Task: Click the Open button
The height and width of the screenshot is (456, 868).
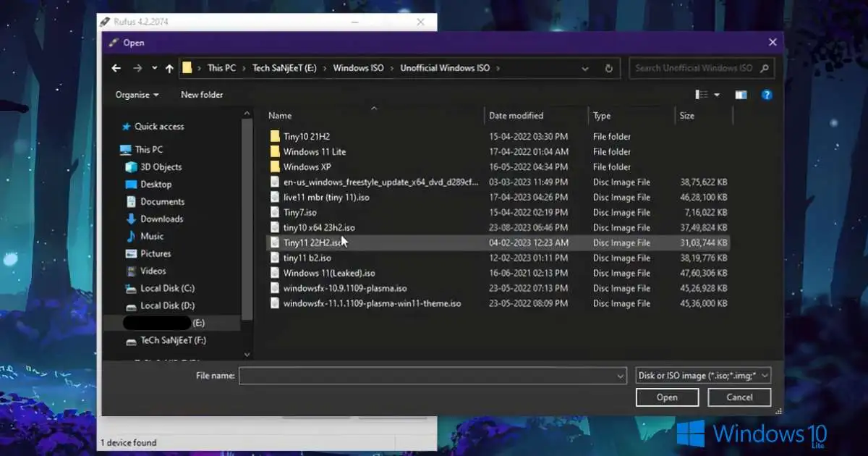Action: pos(667,397)
